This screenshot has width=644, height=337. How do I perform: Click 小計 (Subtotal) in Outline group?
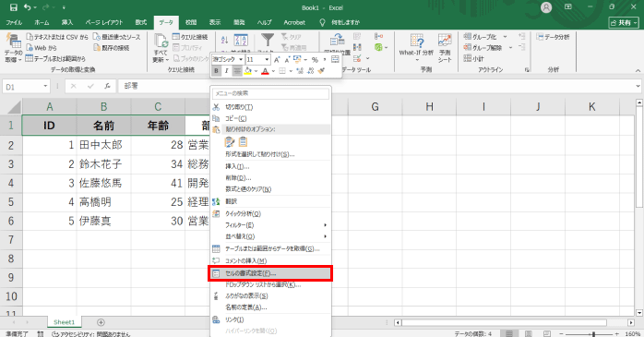coord(473,58)
